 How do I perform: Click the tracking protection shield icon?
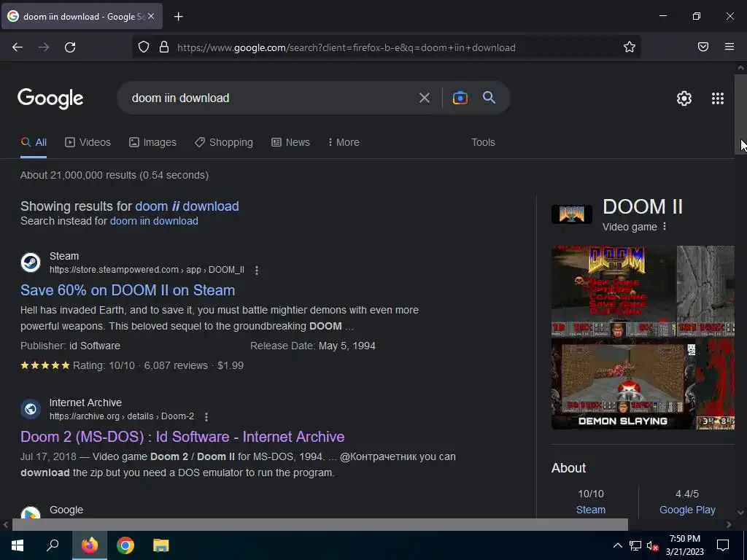(x=144, y=47)
